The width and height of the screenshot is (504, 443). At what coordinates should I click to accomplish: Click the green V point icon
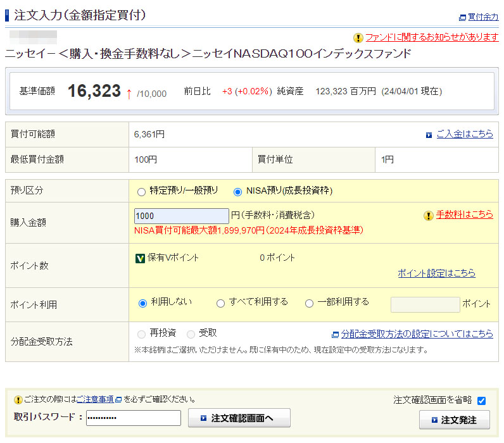tap(140, 258)
